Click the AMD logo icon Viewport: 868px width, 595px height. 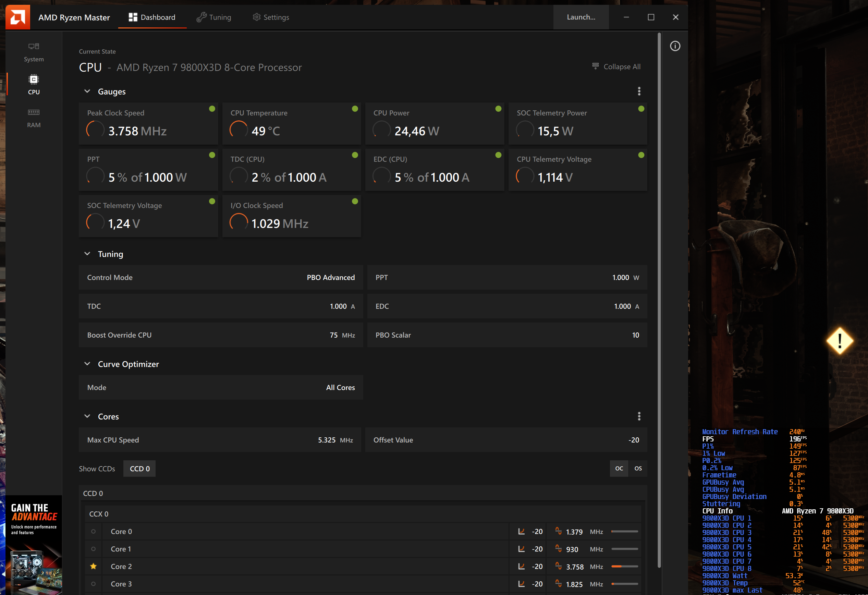17,17
